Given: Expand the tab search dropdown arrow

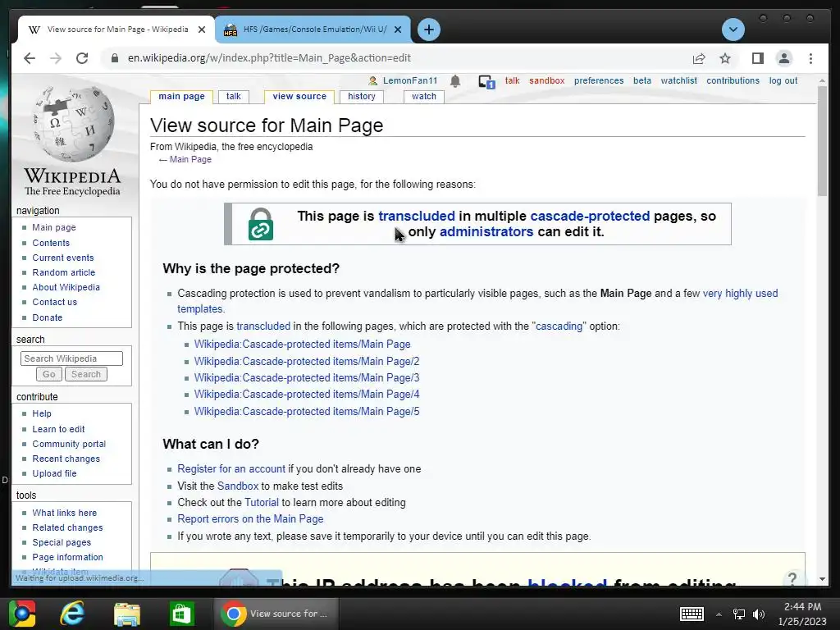Looking at the screenshot, I should [x=733, y=30].
